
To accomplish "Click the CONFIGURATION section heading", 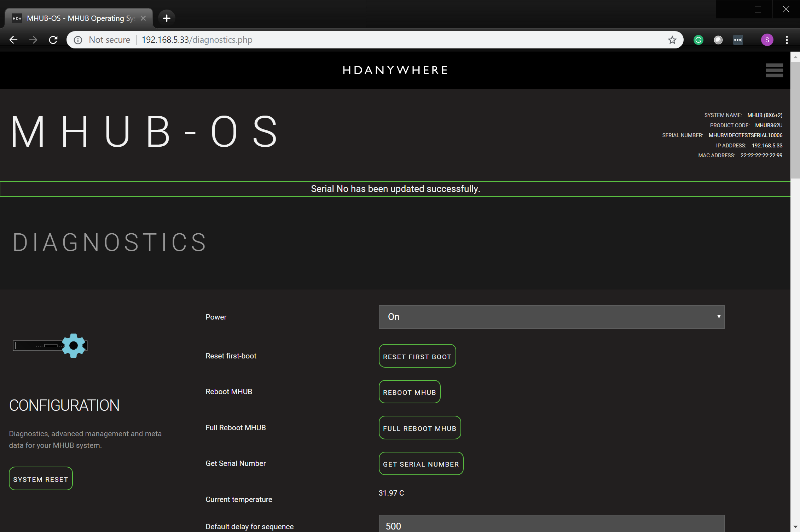I will tap(64, 405).
